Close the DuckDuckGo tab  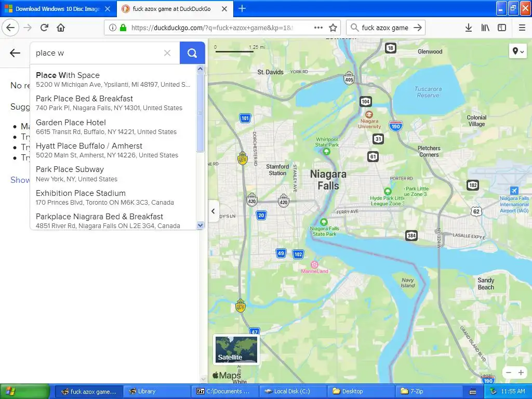pos(224,9)
